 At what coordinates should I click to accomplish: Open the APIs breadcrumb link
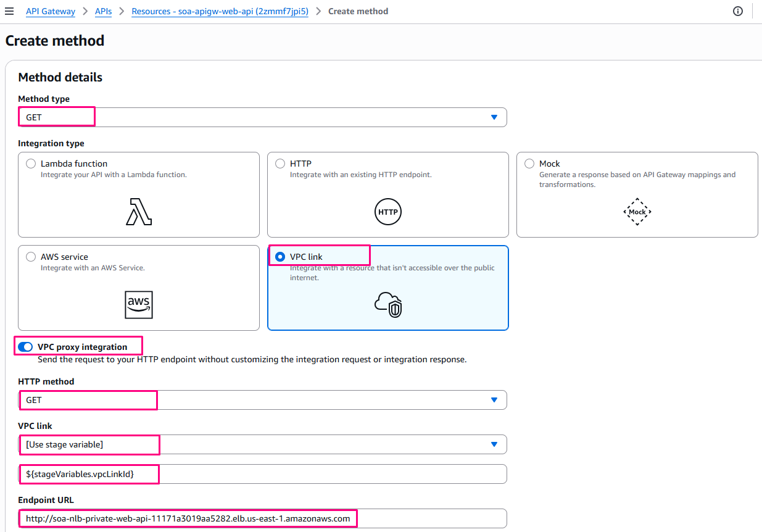(103, 11)
